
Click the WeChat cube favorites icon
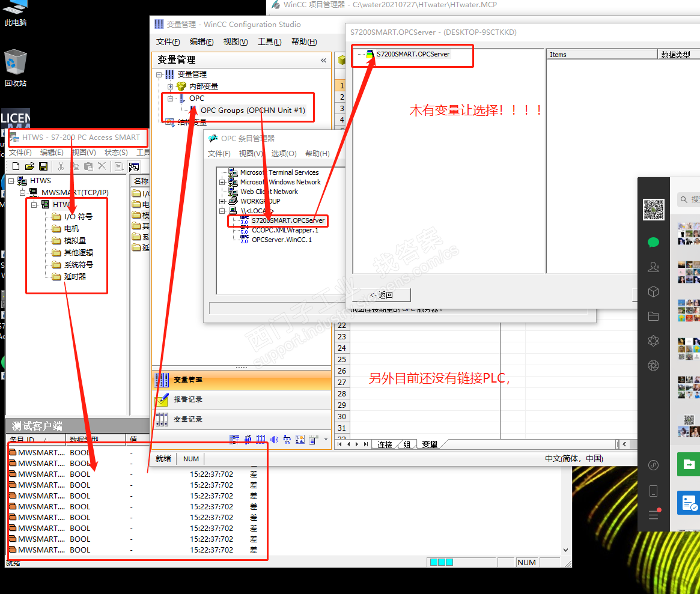click(653, 291)
